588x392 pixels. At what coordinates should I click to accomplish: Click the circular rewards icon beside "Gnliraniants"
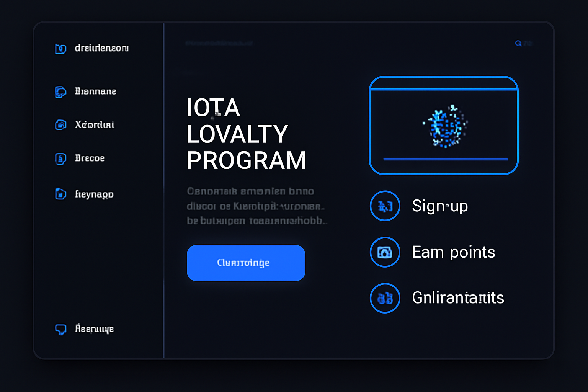[385, 298]
